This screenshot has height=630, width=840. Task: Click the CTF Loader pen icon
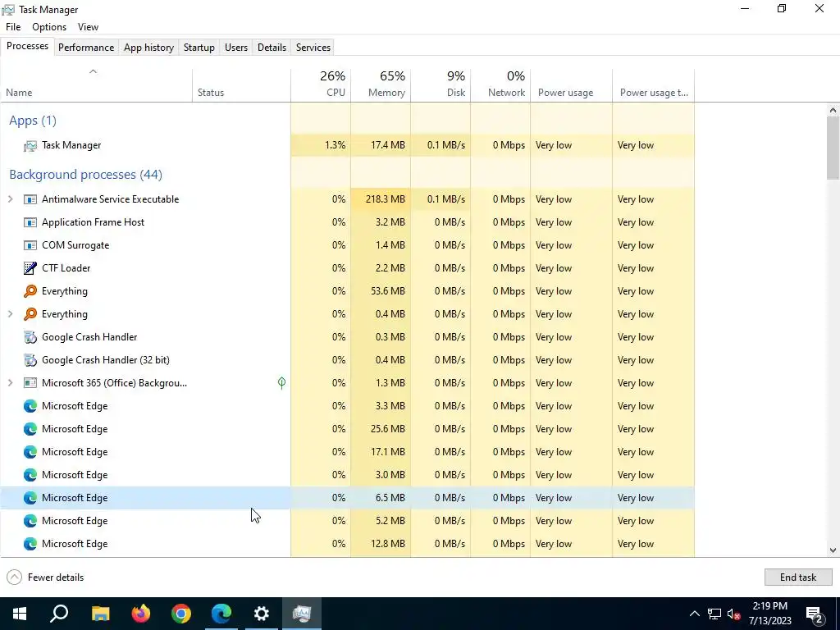[30, 268]
